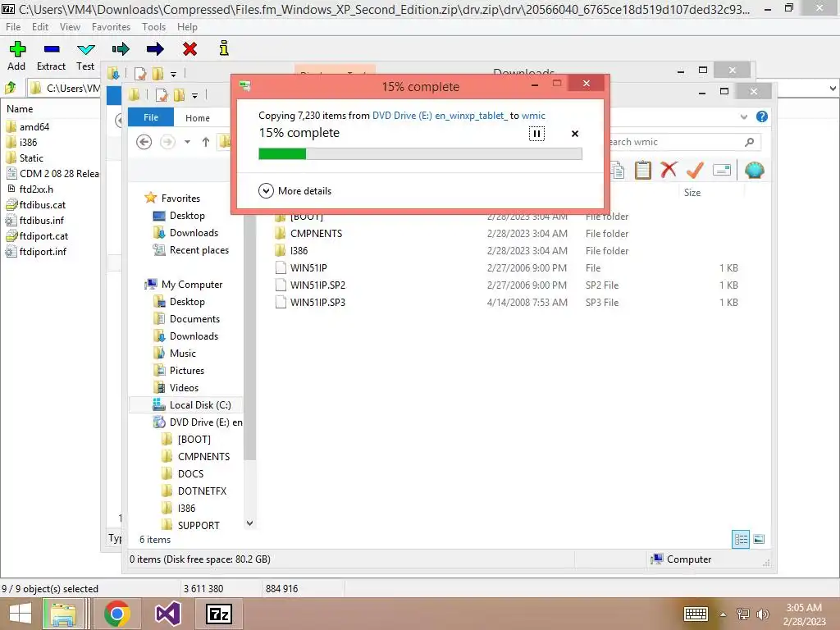This screenshot has height=630, width=840.
Task: Open Google Chrome from the taskbar
Action: coord(116,614)
